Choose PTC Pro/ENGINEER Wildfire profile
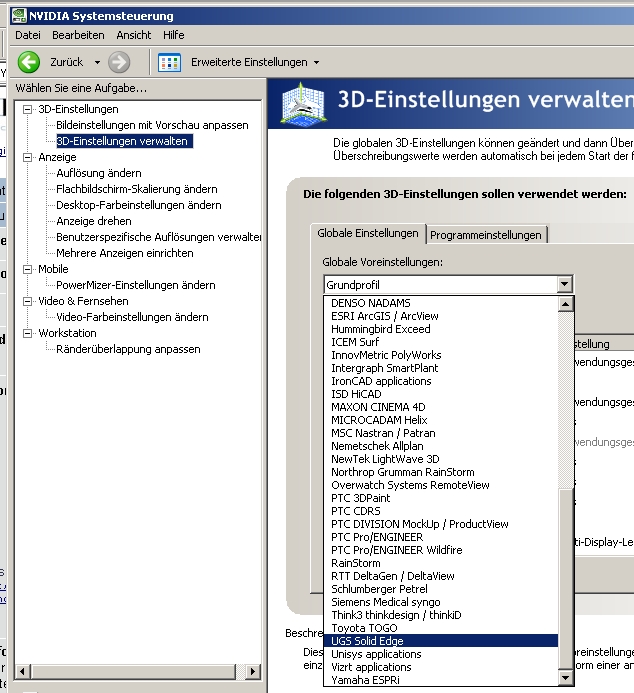 coord(441,550)
